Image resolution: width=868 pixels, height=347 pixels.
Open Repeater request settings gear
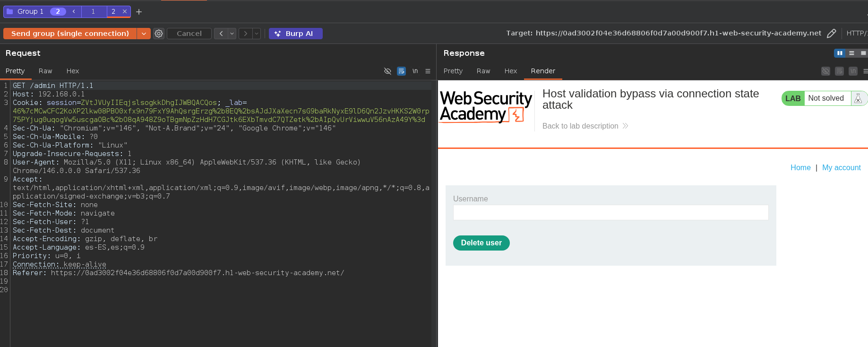159,34
